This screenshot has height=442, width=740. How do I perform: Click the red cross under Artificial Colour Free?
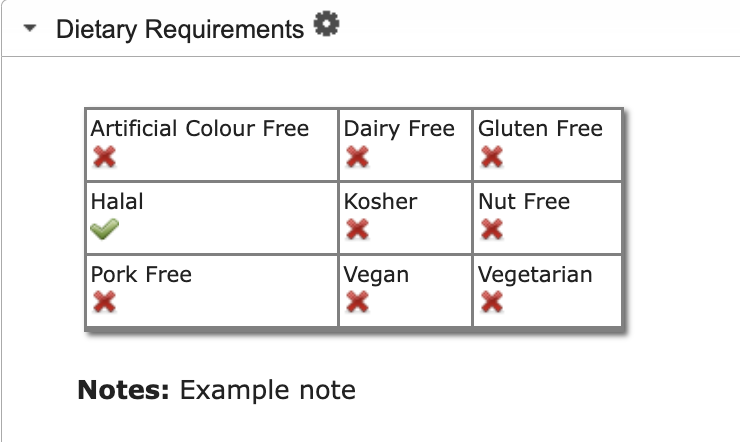104,157
